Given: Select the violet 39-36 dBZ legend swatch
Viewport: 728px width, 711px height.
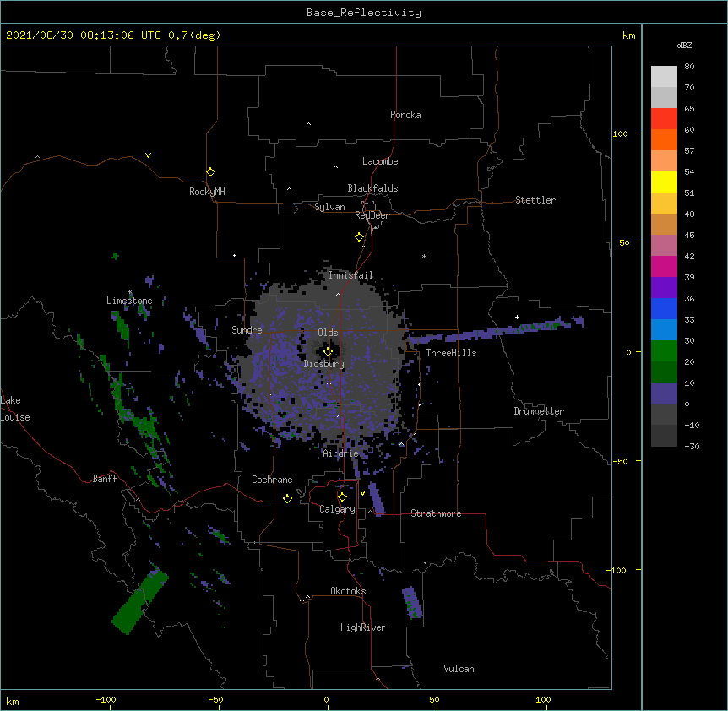Looking at the screenshot, I should coord(664,288).
